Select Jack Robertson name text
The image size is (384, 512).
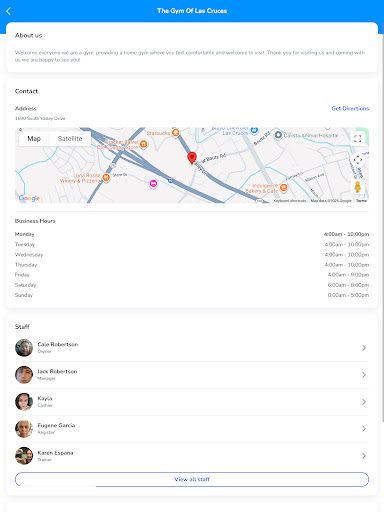click(57, 371)
